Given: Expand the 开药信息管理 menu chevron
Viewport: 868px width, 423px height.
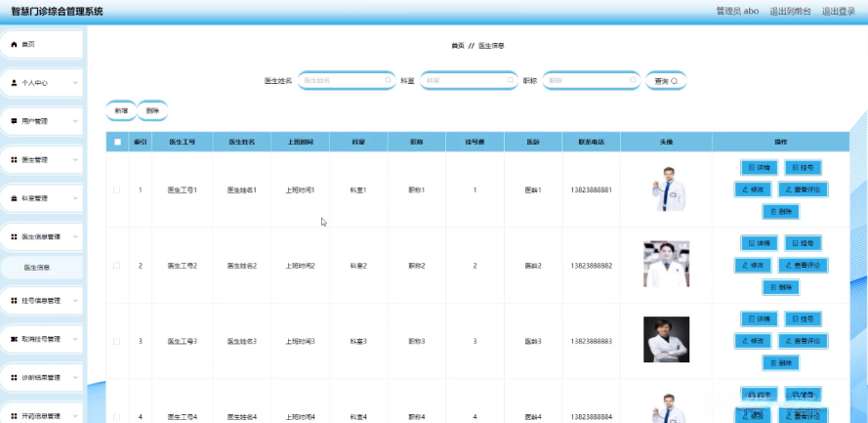Looking at the screenshot, I should point(75,416).
